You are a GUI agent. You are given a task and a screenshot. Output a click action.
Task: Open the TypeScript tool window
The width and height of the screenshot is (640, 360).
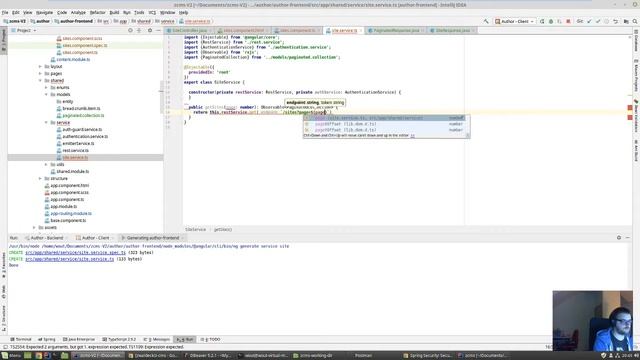click(119, 339)
